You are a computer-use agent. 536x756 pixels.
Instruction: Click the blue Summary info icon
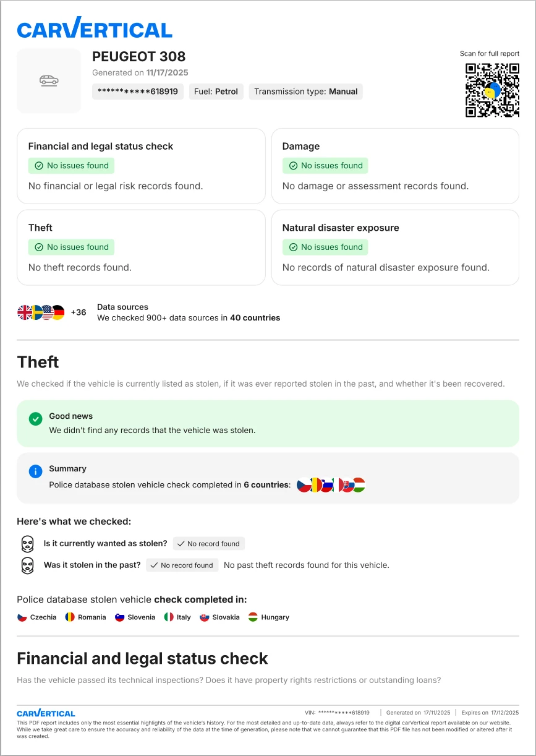pyautogui.click(x=35, y=471)
